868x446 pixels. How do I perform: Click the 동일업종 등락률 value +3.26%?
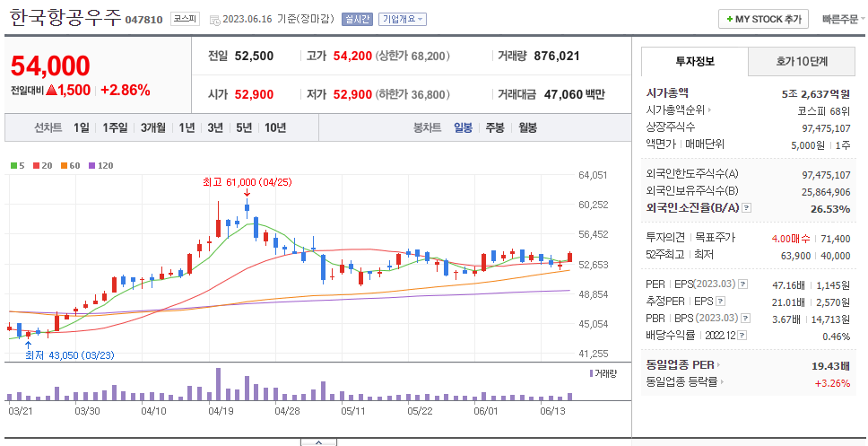point(832,383)
